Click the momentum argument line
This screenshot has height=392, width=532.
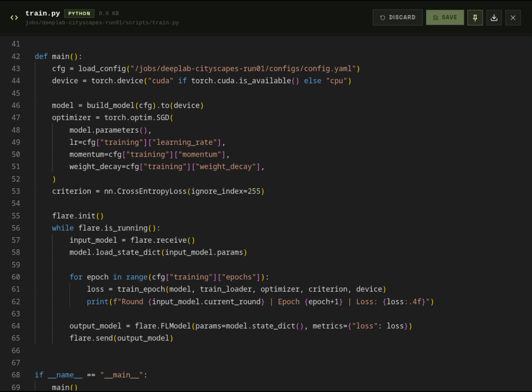pos(149,154)
